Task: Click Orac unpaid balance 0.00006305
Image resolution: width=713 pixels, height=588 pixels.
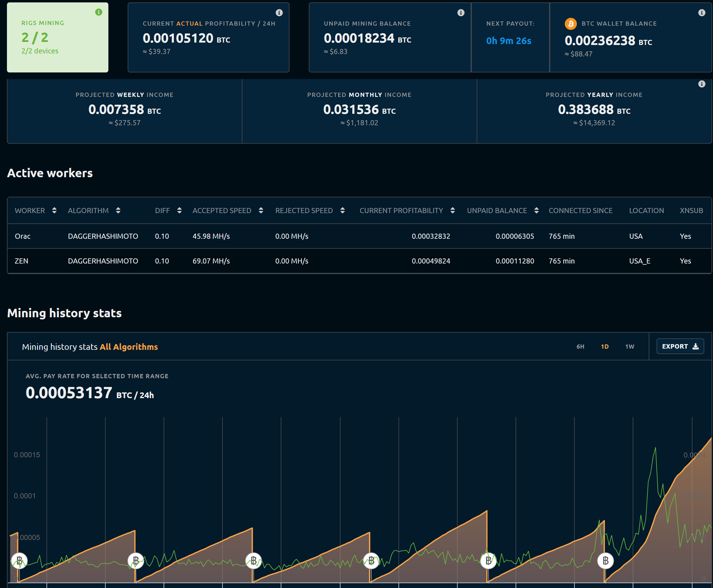Action: coord(515,236)
